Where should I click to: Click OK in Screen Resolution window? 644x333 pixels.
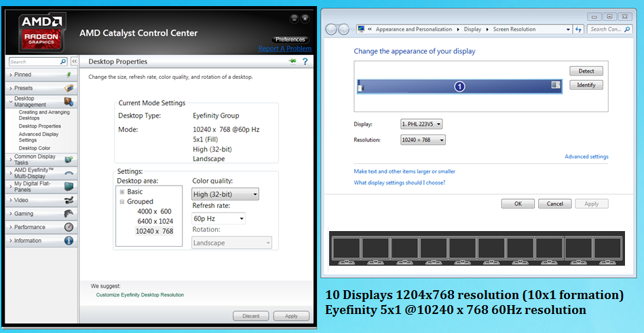[518, 203]
